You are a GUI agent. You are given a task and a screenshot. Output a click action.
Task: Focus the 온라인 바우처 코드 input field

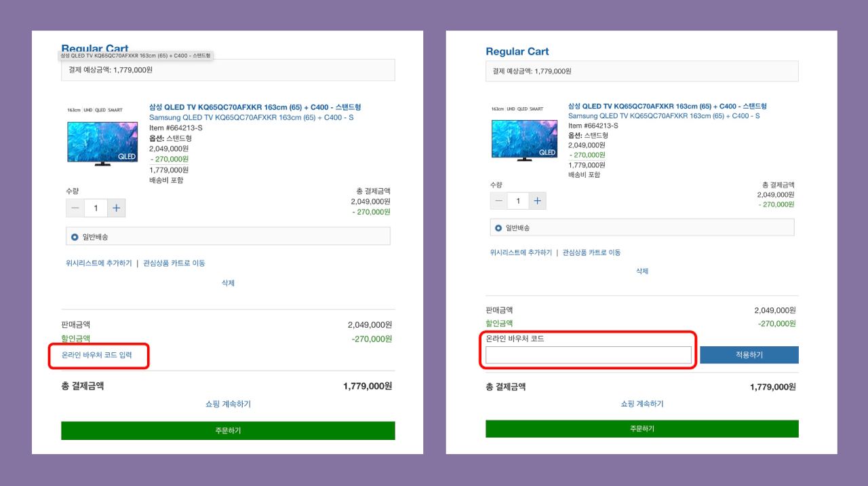pyautogui.click(x=589, y=355)
